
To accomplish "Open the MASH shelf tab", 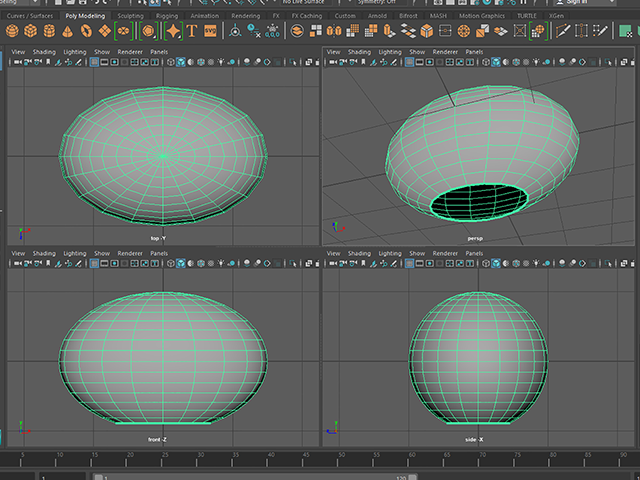I will [438, 16].
